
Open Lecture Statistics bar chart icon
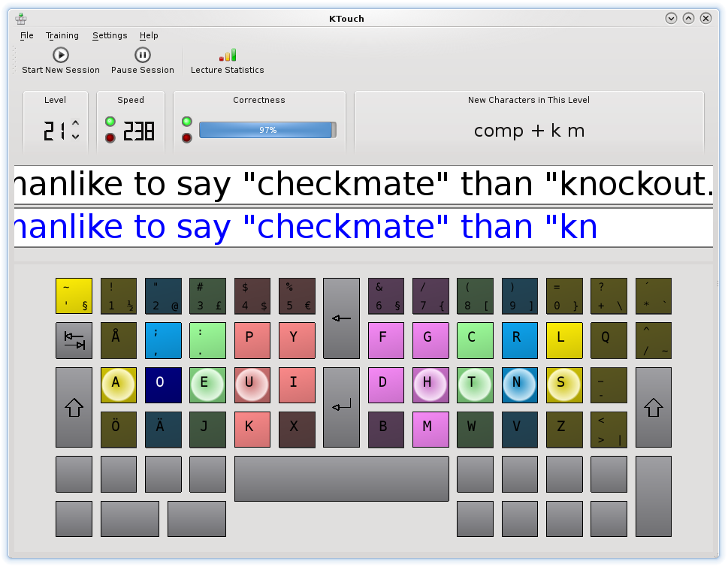pyautogui.click(x=227, y=55)
